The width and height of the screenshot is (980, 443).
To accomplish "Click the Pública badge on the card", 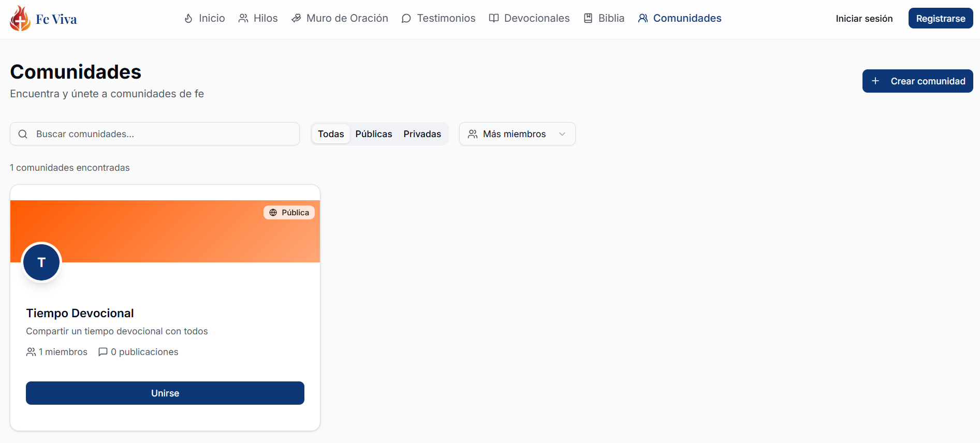I will 289,213.
